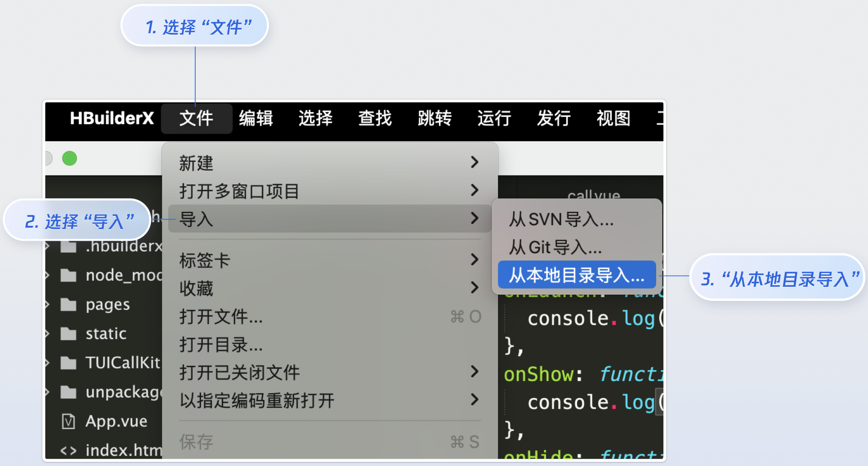Choose 打开目录... from the file menu
The height and width of the screenshot is (466, 868).
click(x=330, y=345)
